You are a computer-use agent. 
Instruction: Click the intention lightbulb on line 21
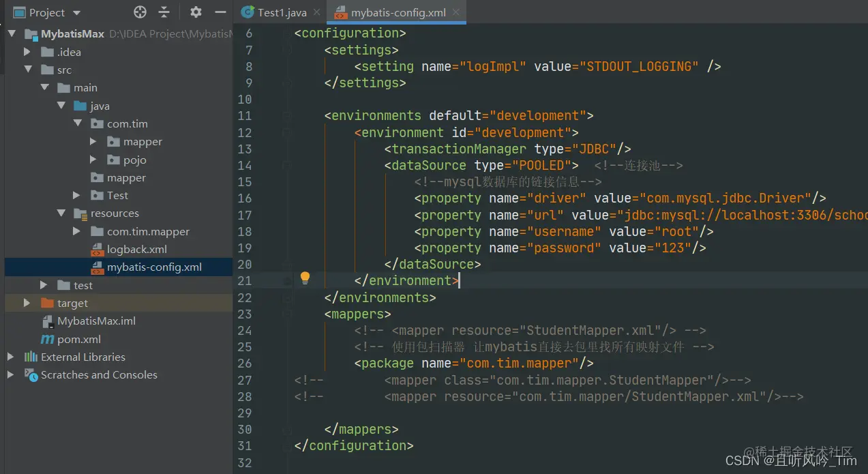[x=305, y=278]
